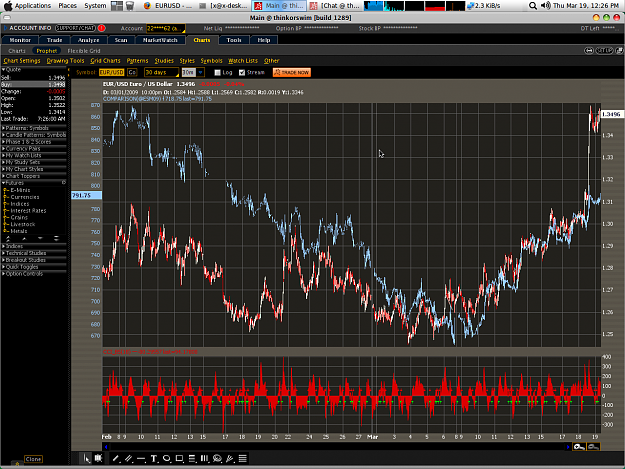Screen dimensions: 625x469
Task: Open Applications menu in top panel
Action: pos(33,6)
